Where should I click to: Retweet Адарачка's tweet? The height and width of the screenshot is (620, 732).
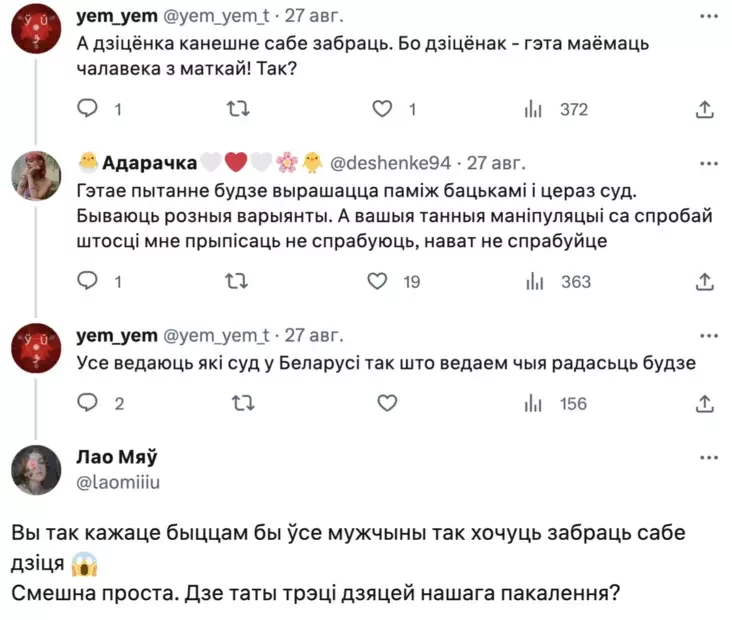point(238,283)
